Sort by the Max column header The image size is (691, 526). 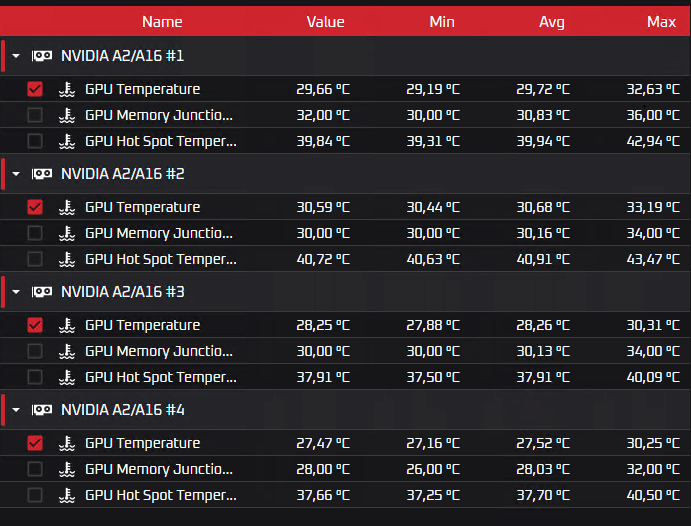(x=661, y=22)
